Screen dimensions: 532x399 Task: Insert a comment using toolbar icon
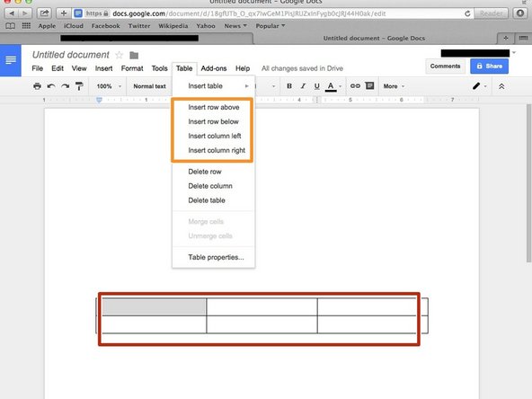coord(370,86)
